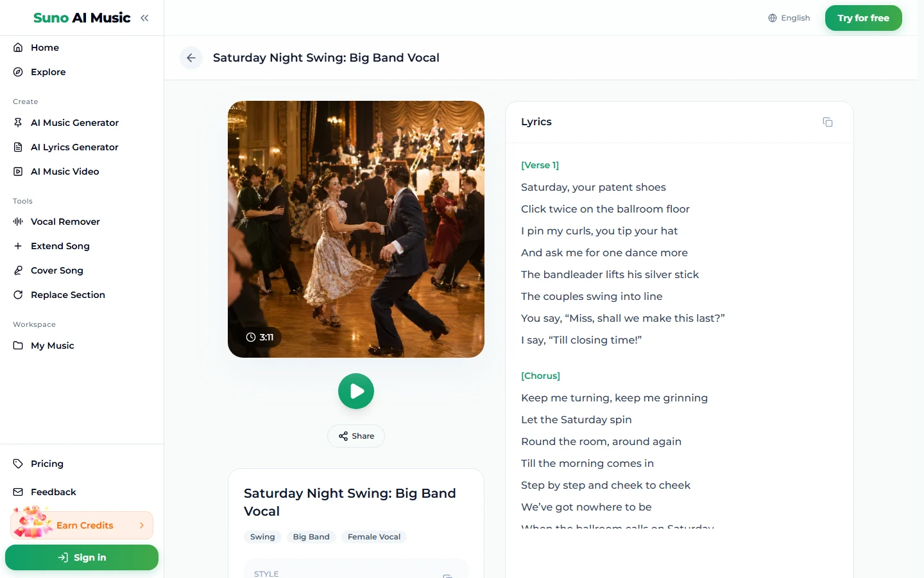Screen dimensions: 924x578
Task: Click the Try for free button
Action: (864, 18)
